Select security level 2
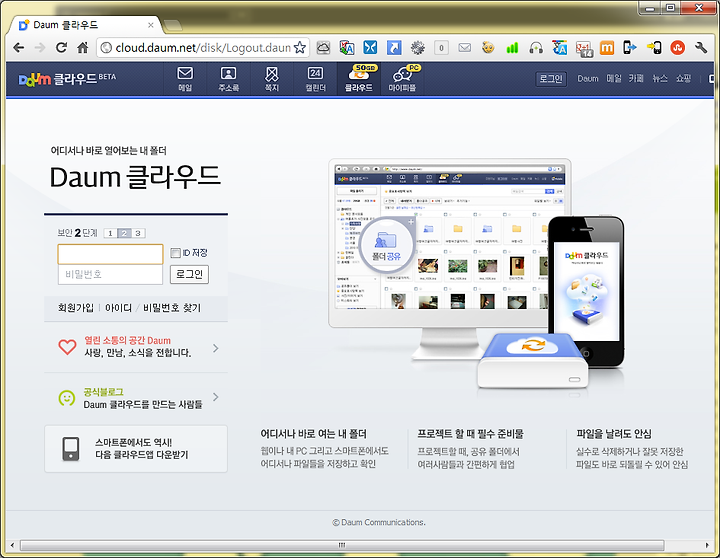 tap(124, 233)
